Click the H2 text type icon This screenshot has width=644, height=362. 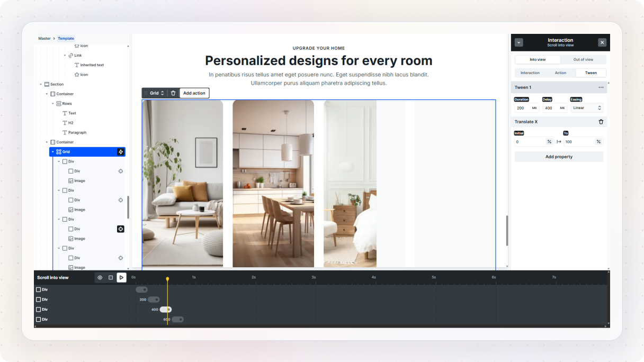(65, 123)
